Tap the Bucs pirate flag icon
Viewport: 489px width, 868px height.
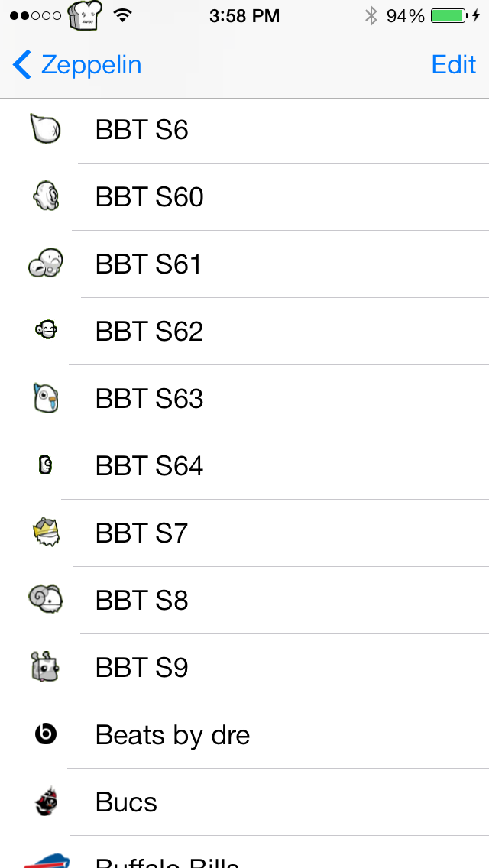pos(46,801)
